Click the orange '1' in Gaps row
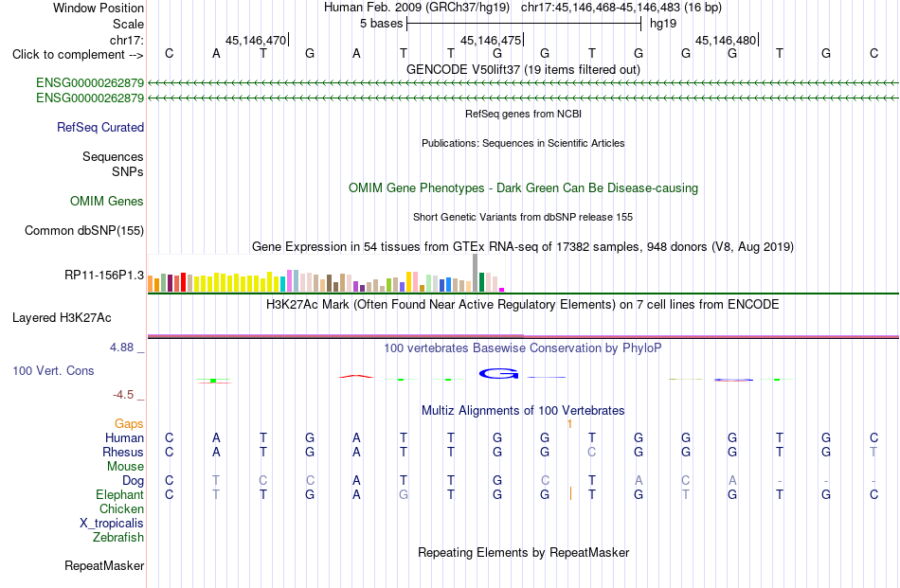The height and width of the screenshot is (588, 900). tap(570, 424)
